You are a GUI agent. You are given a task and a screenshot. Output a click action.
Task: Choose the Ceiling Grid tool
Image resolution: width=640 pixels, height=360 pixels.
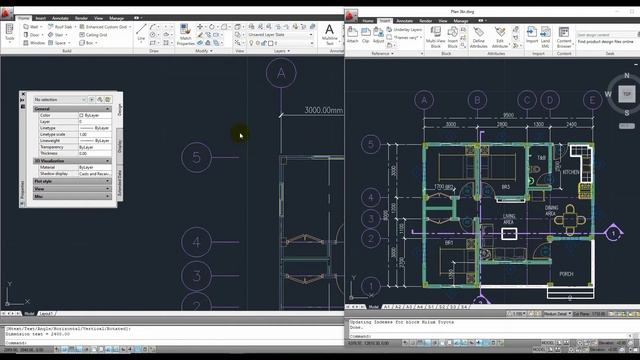point(93,35)
